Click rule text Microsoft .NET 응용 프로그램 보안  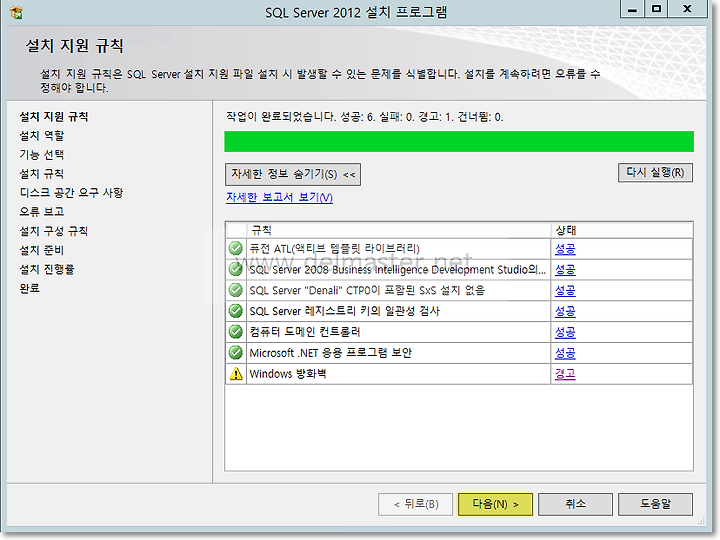click(x=331, y=353)
